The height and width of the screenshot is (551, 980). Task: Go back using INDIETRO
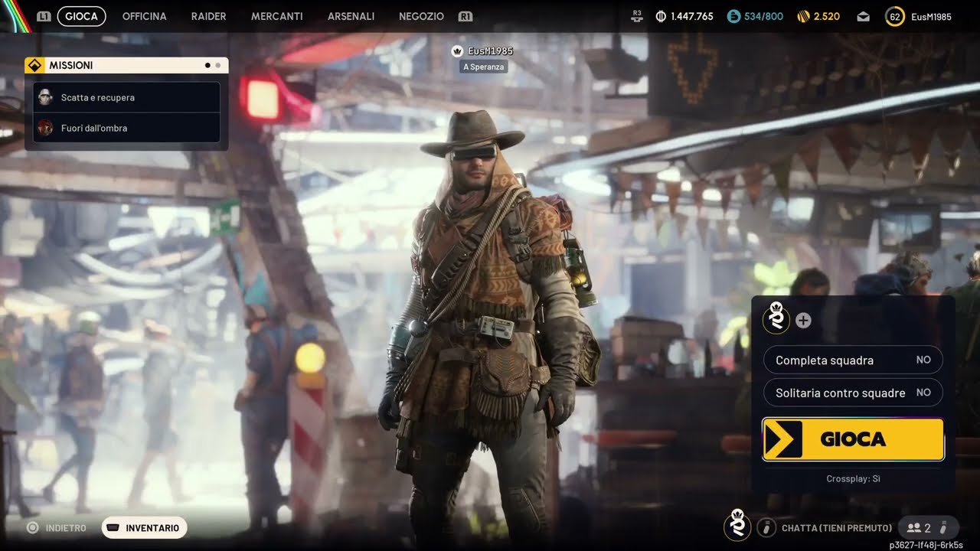pos(56,527)
